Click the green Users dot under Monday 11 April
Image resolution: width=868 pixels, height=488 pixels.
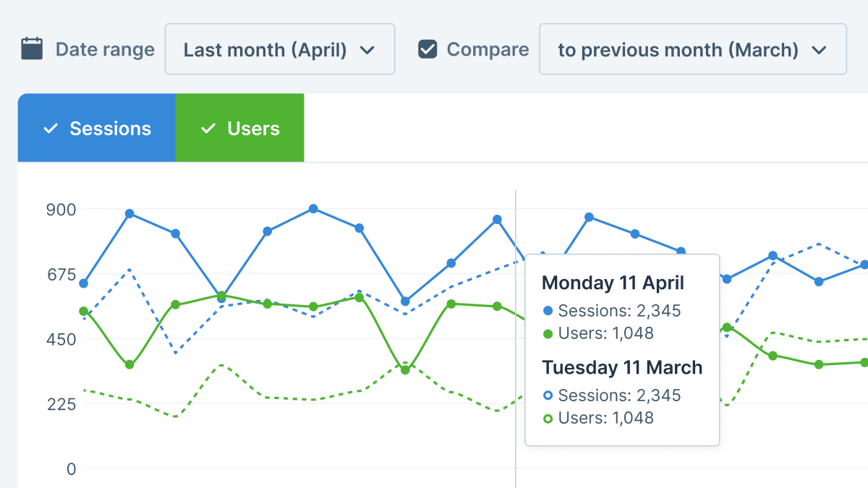coord(548,333)
